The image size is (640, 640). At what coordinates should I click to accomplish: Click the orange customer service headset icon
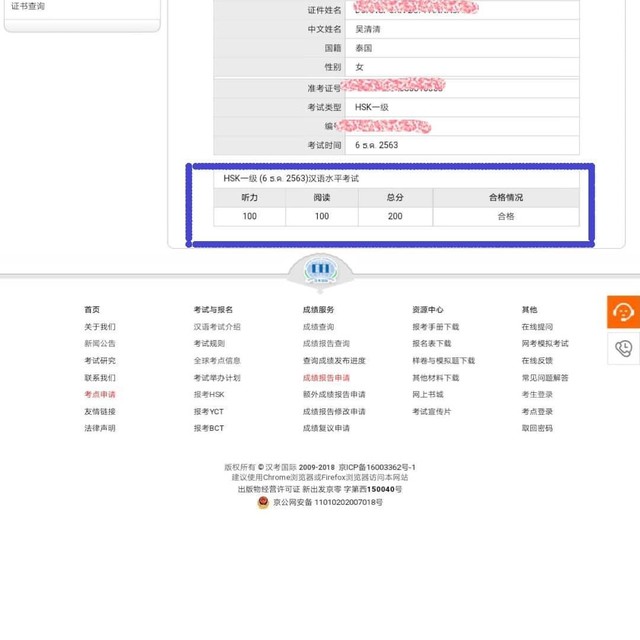click(623, 311)
